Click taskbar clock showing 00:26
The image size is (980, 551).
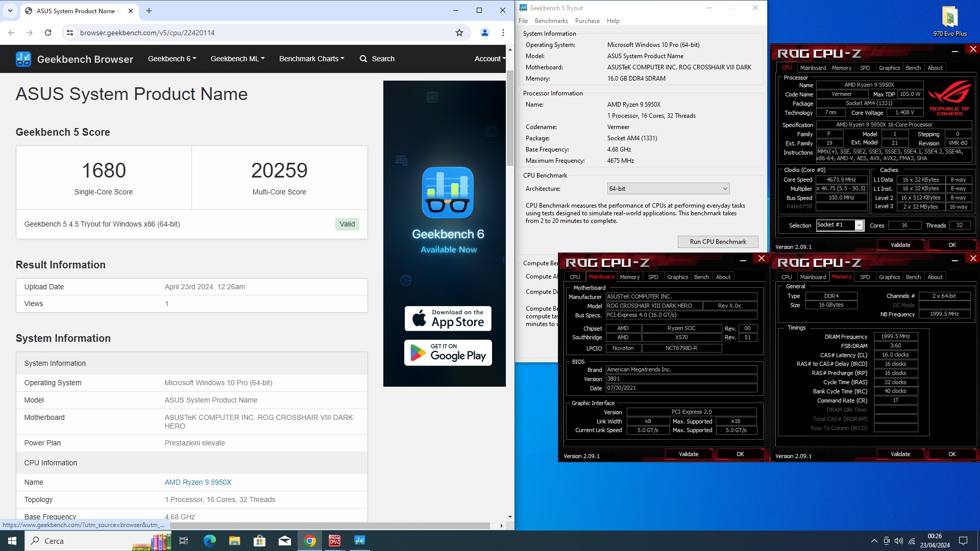click(935, 541)
